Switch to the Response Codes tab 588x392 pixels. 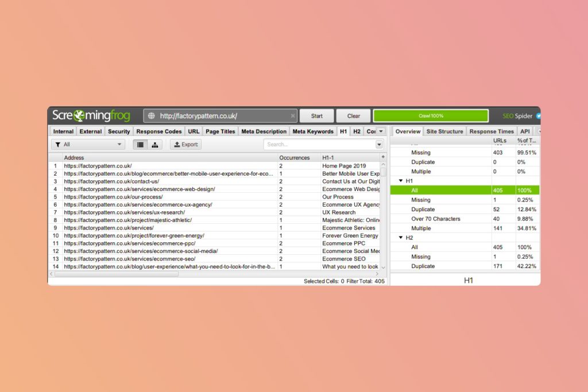click(158, 131)
